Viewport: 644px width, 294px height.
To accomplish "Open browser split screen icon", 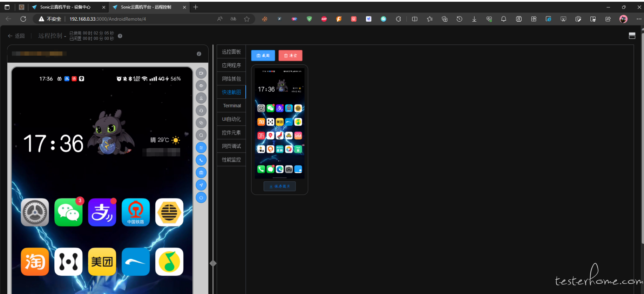I will 415,19.
